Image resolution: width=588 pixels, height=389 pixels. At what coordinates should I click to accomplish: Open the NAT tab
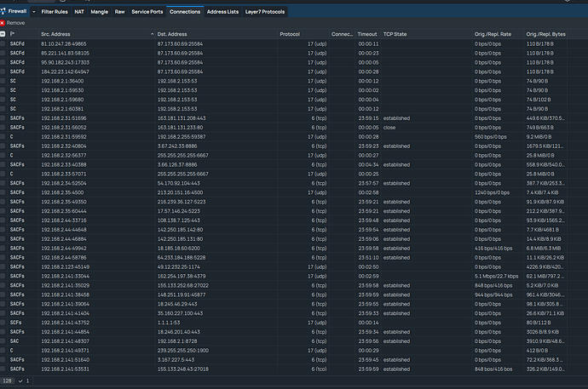79,12
